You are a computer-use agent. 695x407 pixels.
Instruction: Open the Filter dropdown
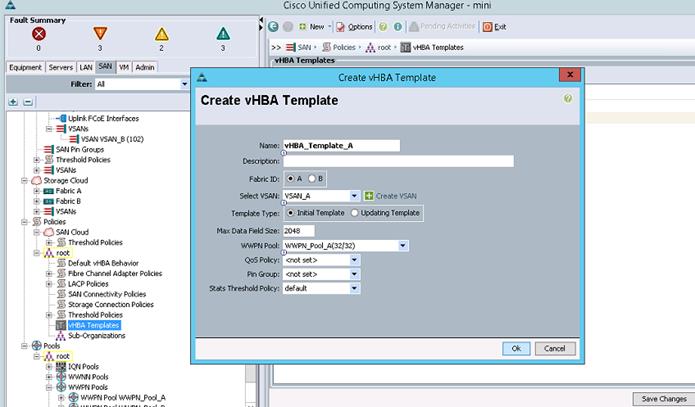(184, 84)
